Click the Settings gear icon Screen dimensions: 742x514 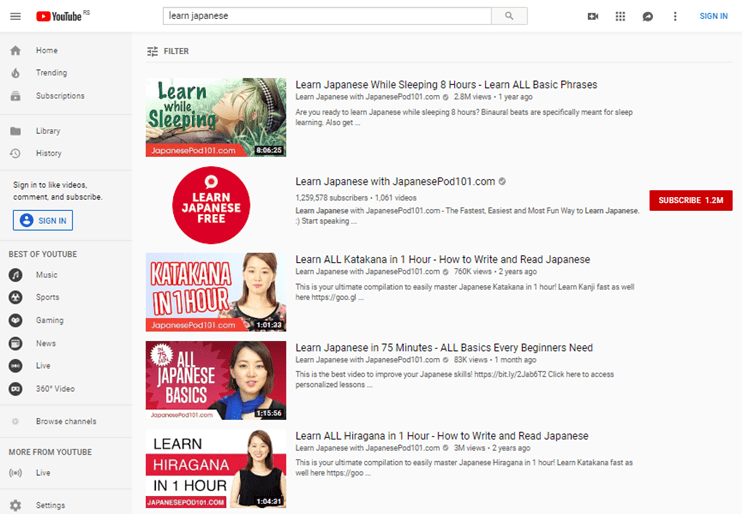click(x=16, y=505)
